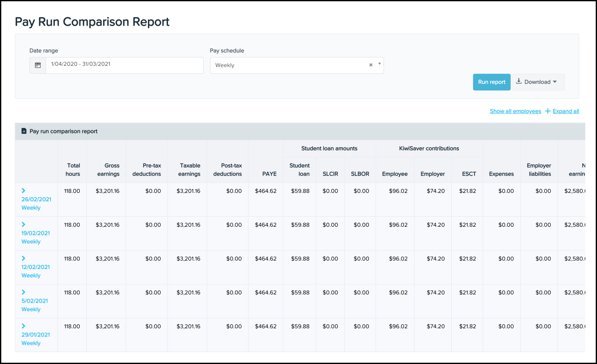Open the Pay schedule dropdown arrow
Viewport: 597px width, 364px height.
pyautogui.click(x=379, y=64)
